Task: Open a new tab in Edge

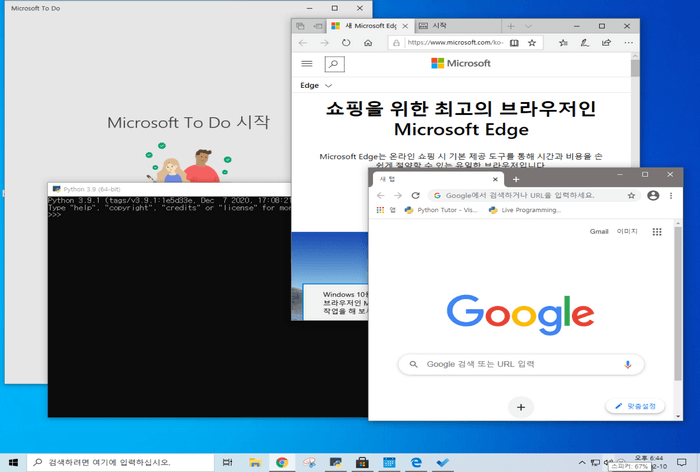Action: [511, 26]
